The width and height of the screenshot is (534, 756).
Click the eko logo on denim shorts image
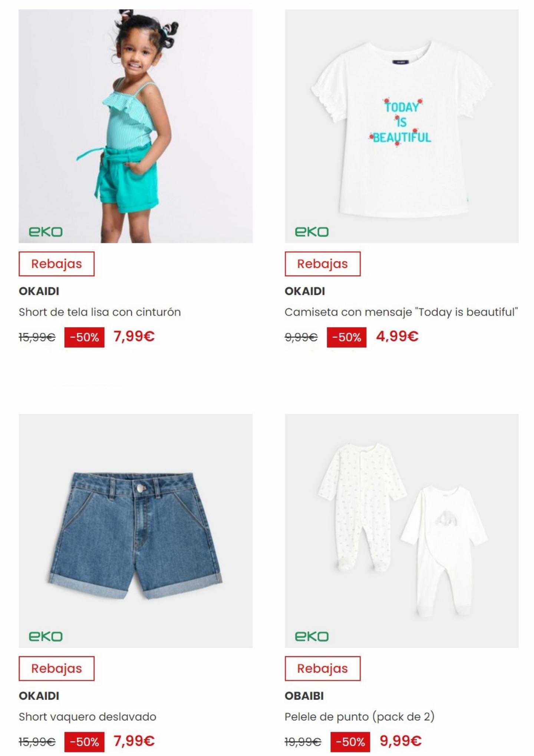coord(46,636)
